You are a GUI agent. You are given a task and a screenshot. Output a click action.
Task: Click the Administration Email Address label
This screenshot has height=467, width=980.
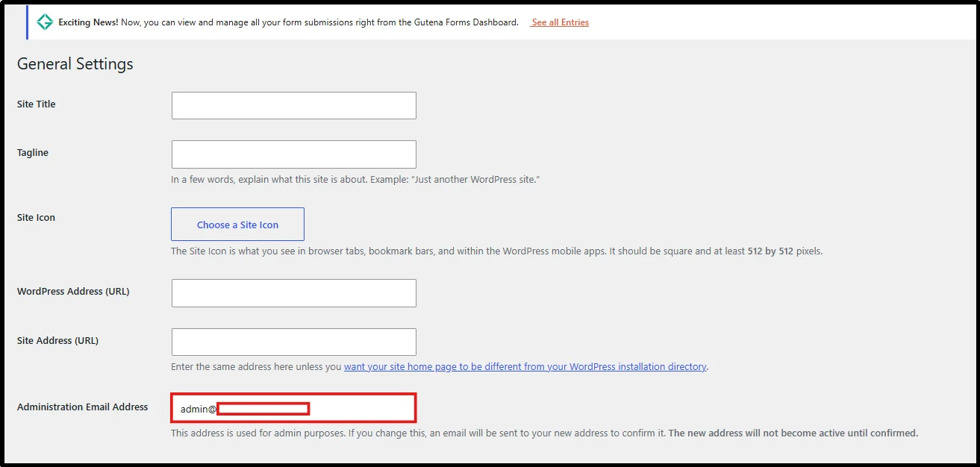click(x=83, y=407)
